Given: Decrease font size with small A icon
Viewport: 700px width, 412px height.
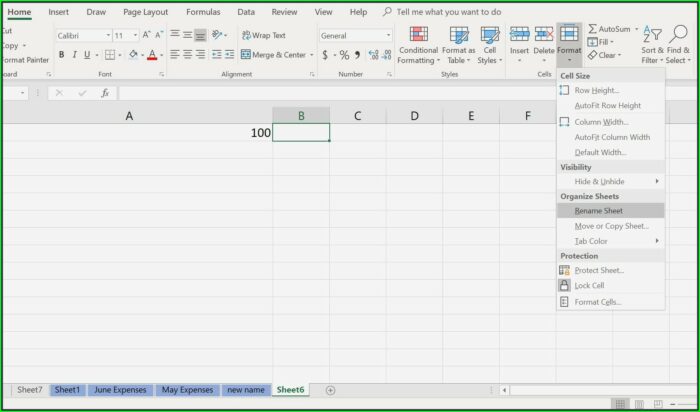Looking at the screenshot, I should point(159,35).
